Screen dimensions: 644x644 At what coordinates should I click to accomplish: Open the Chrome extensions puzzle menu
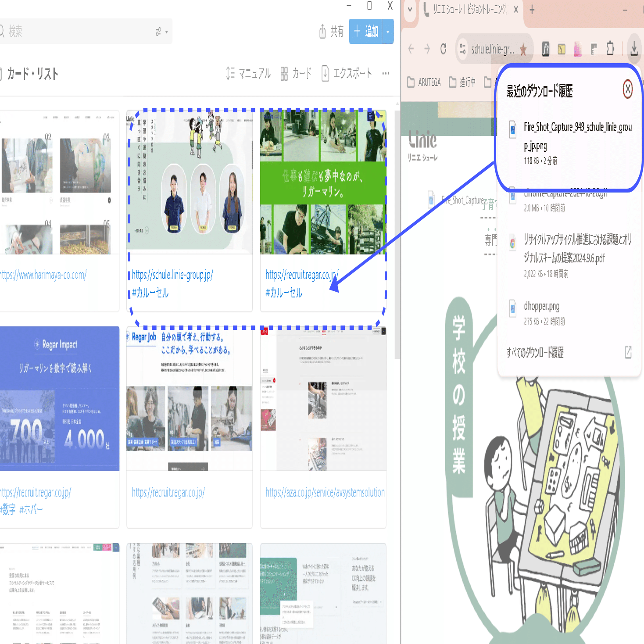click(x=610, y=49)
